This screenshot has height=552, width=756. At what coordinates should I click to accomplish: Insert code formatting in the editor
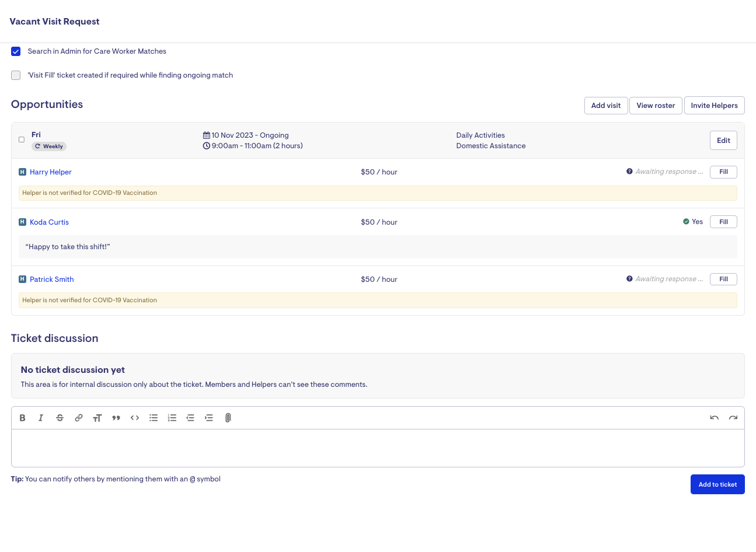click(135, 418)
